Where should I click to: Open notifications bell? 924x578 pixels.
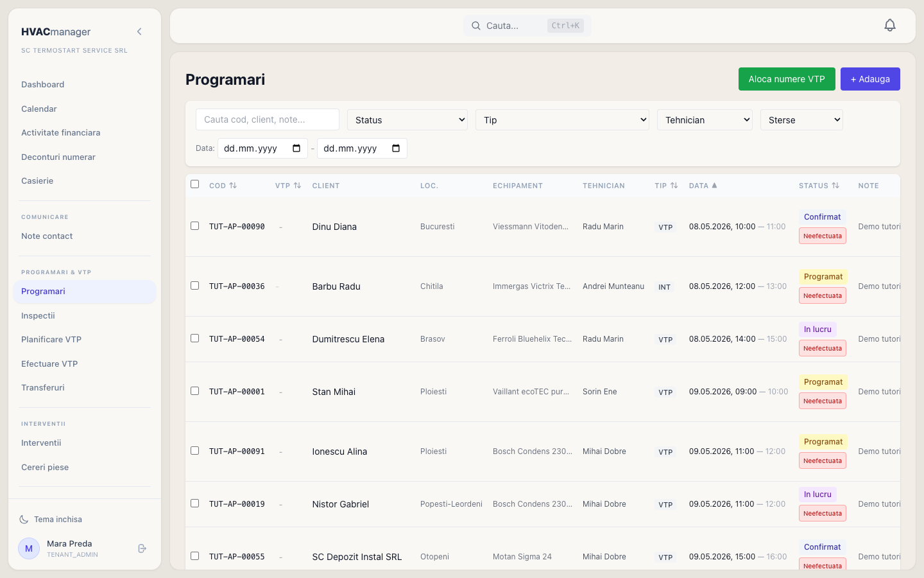tap(889, 25)
